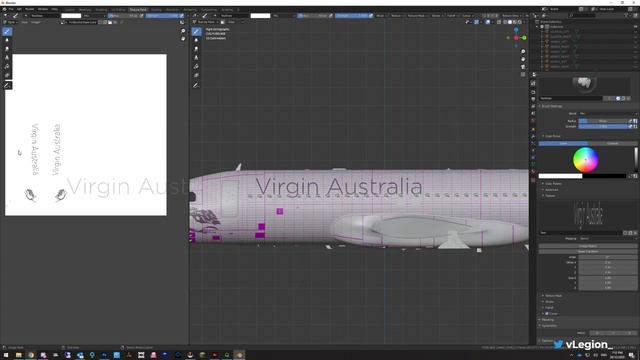
Task: Click the red X axis on the navigation gizmo
Action: click(x=516, y=38)
